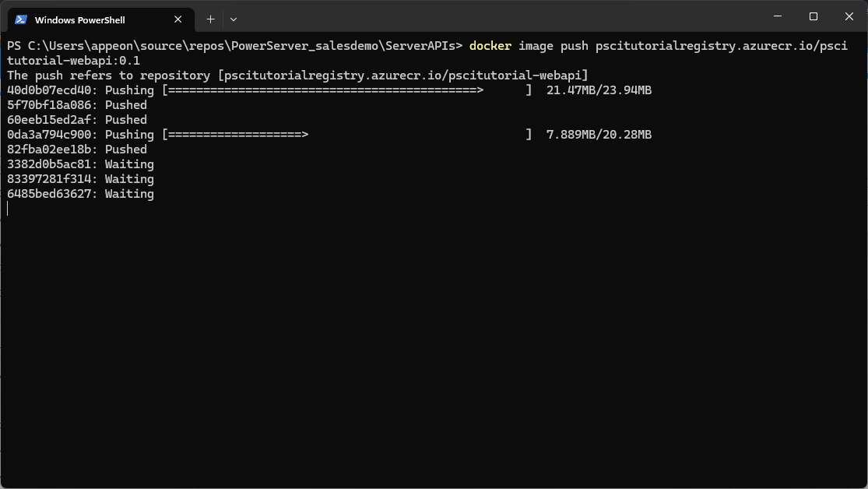
Task: Click the 60eeb15ed2af Pushed entry
Action: (76, 119)
